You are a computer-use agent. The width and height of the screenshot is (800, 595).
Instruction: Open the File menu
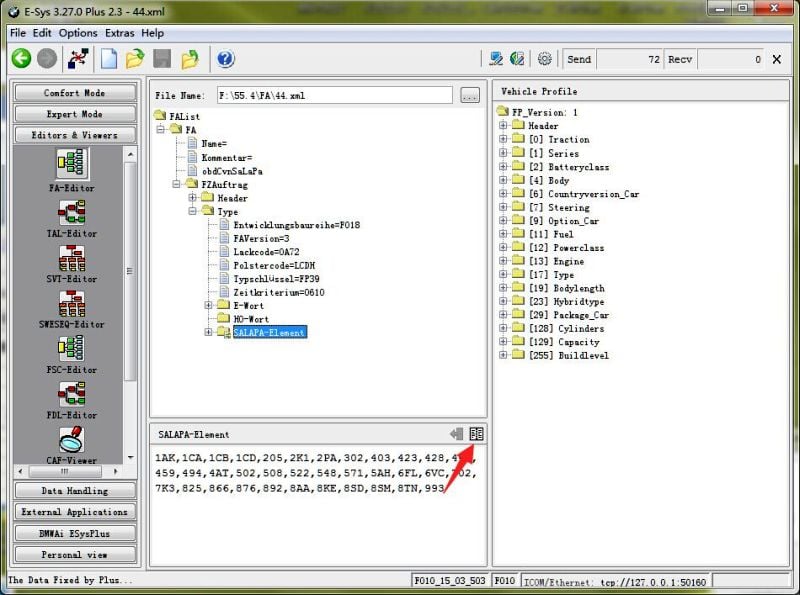17,33
